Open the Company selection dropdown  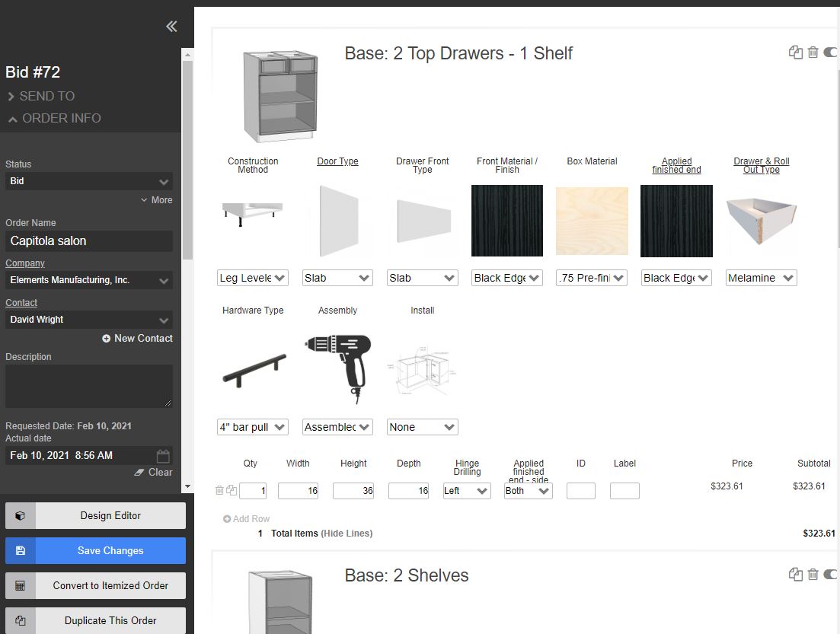coord(88,280)
